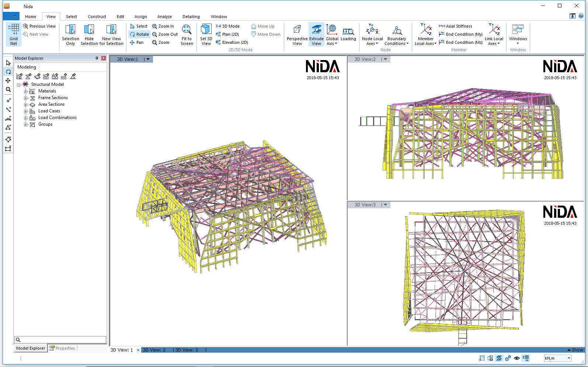588x367 pixels.
Task: Select the pointer tool in left toolbar
Action: click(8, 63)
